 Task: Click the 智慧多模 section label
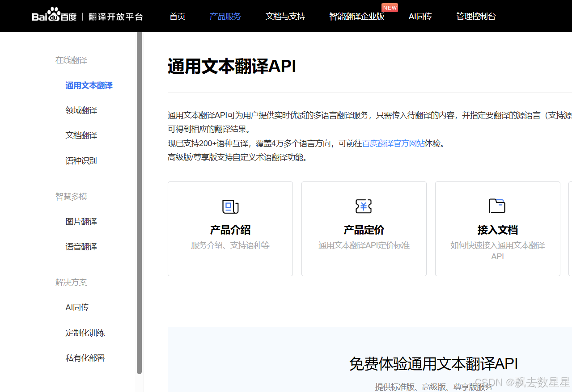(x=71, y=197)
